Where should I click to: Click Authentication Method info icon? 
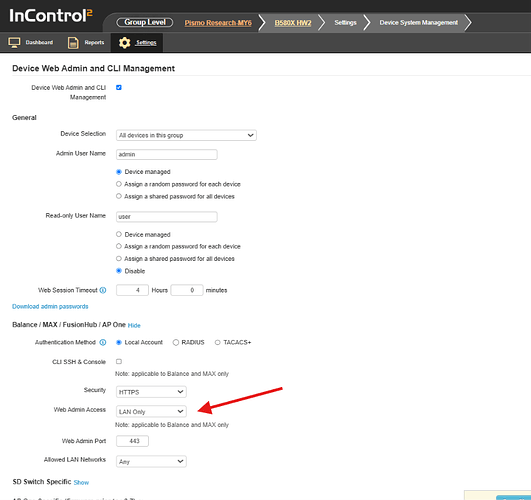coord(103,342)
